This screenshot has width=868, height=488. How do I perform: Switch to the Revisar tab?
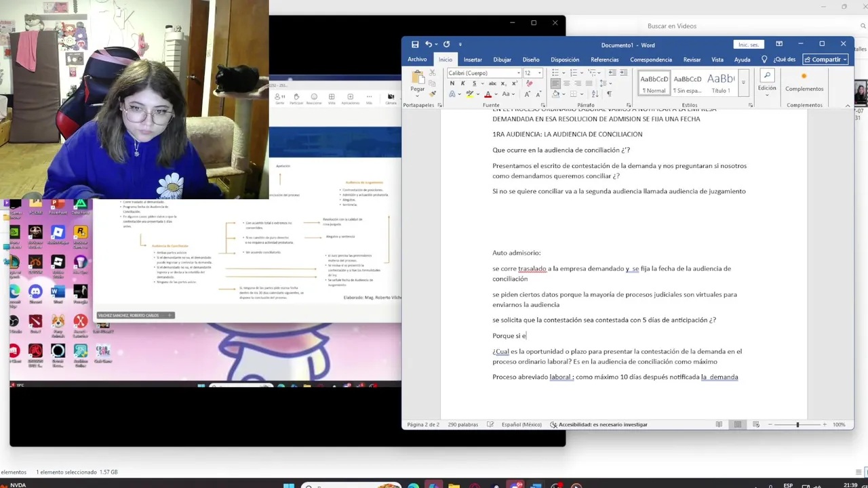click(692, 60)
